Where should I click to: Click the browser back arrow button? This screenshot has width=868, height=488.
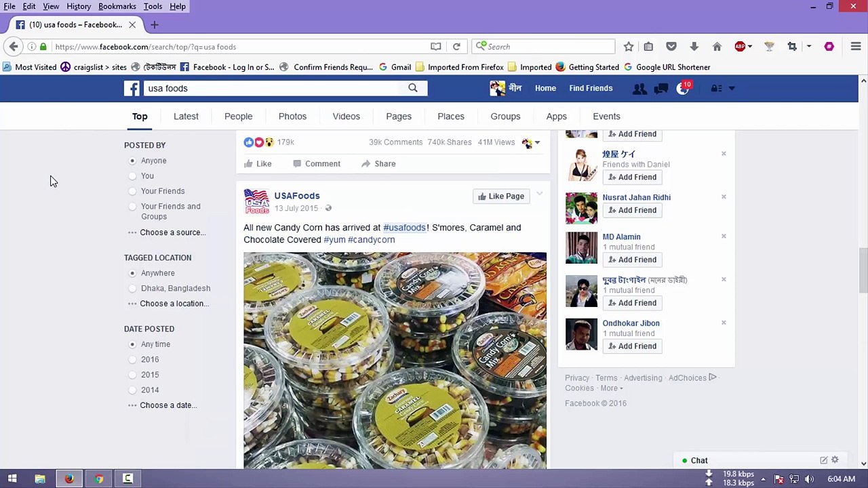14,47
